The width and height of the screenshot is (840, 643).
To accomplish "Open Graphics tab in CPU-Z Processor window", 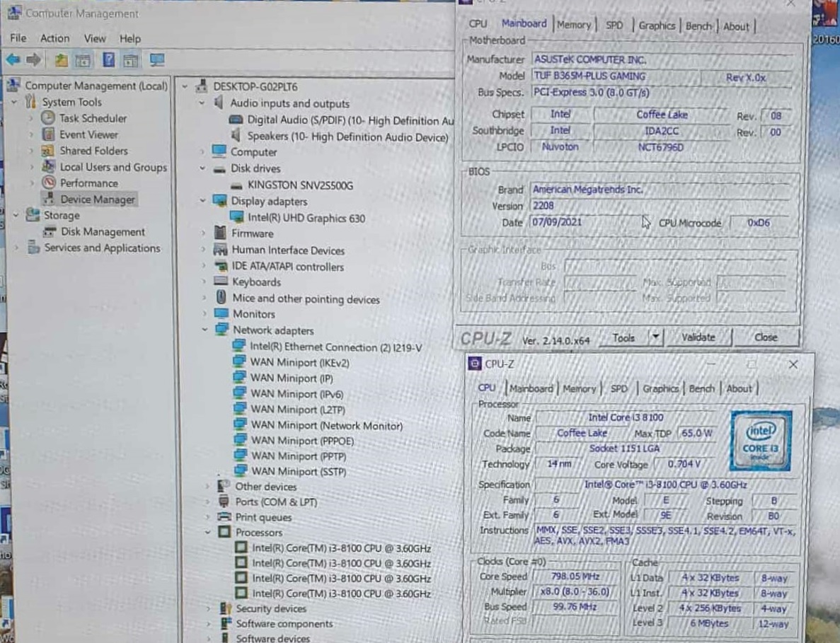I will click(x=660, y=388).
